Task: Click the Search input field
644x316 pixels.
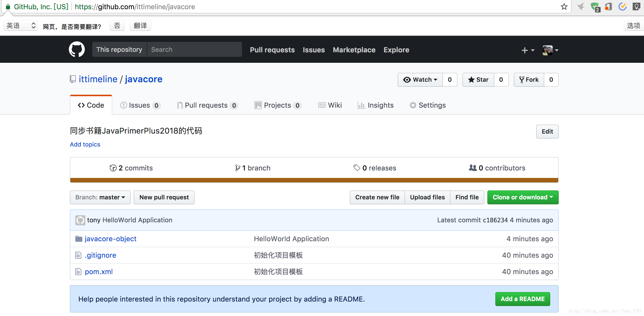Action: (x=194, y=49)
